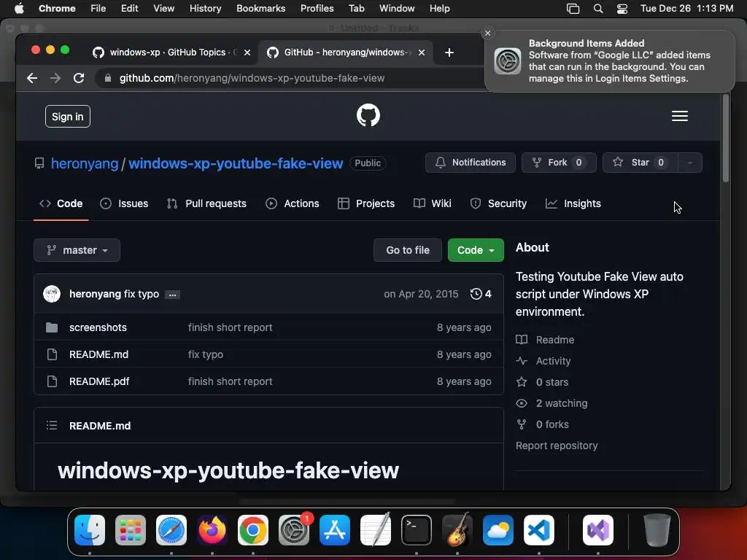Click the Sign in button

click(68, 117)
